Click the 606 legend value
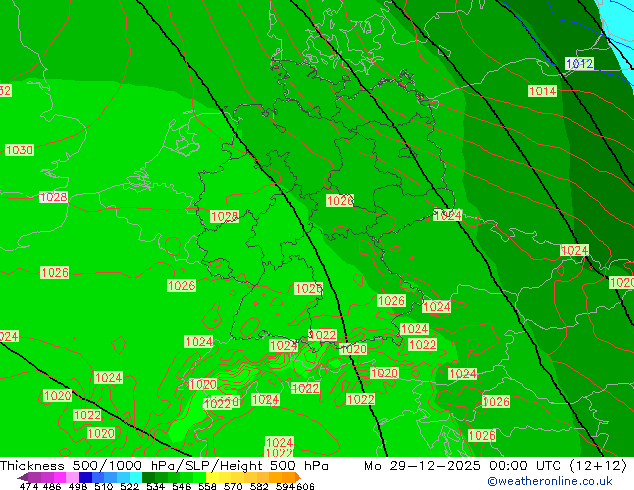The height and width of the screenshot is (490, 634). tap(304, 486)
